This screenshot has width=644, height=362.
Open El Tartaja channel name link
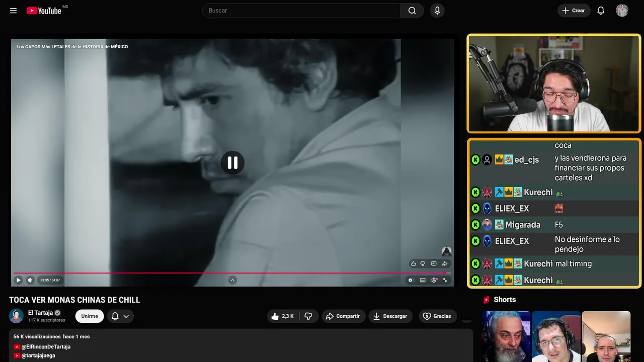point(40,313)
